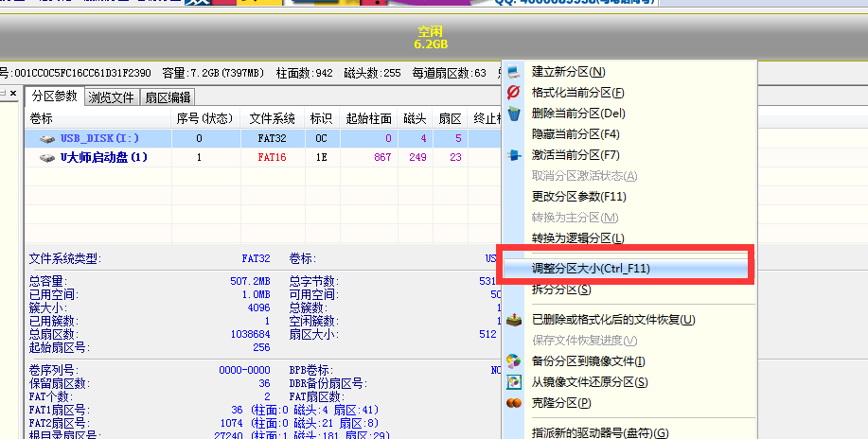868x439 pixels.
Task: Choose 调整分区大小(Ctrl_F11)
Action: [x=591, y=269]
